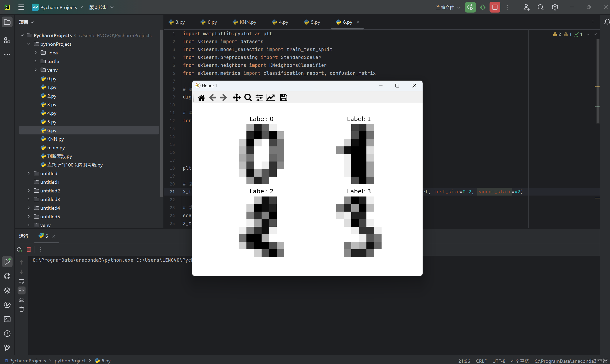Toggle scroll-to-end in the console output
This screenshot has height=364, width=610.
(x=22, y=290)
